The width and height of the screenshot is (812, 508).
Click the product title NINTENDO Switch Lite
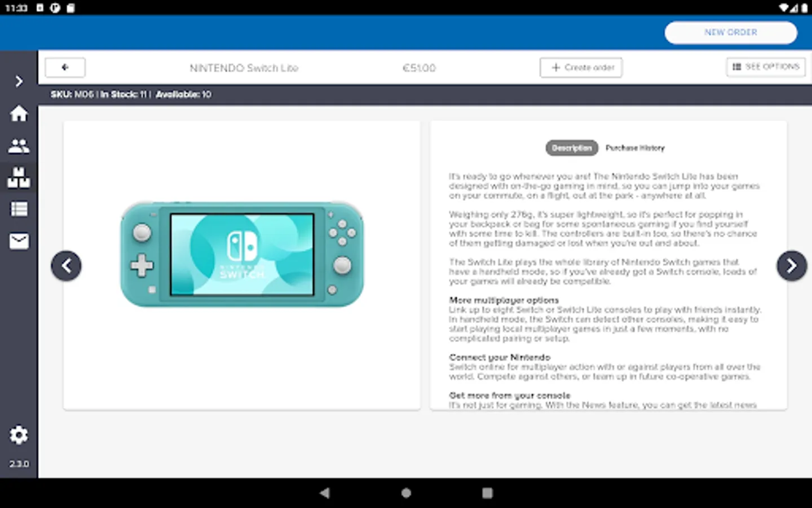[x=244, y=68]
